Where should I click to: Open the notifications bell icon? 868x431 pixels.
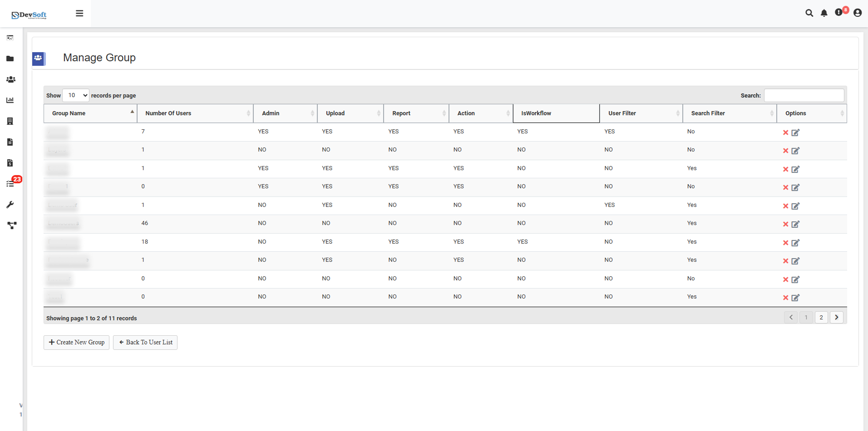pyautogui.click(x=824, y=13)
